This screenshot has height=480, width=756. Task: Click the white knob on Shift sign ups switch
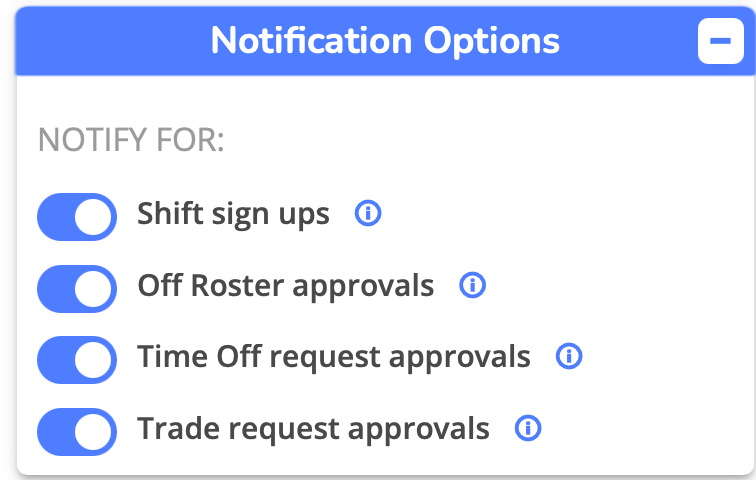click(94, 216)
